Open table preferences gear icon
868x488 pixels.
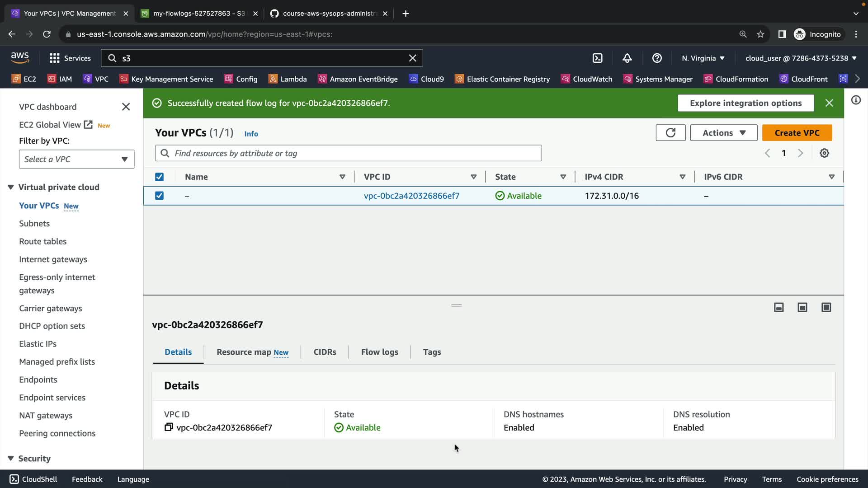[824, 153]
